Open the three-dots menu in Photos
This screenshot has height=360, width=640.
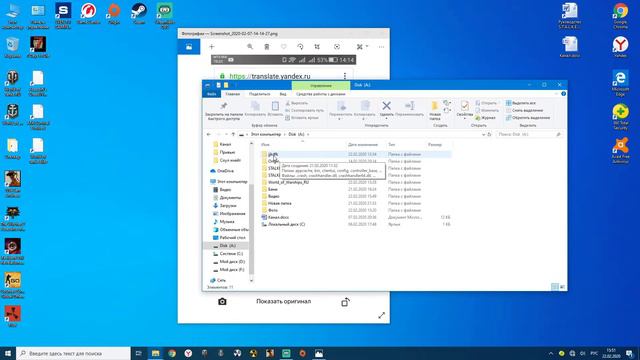381,47
